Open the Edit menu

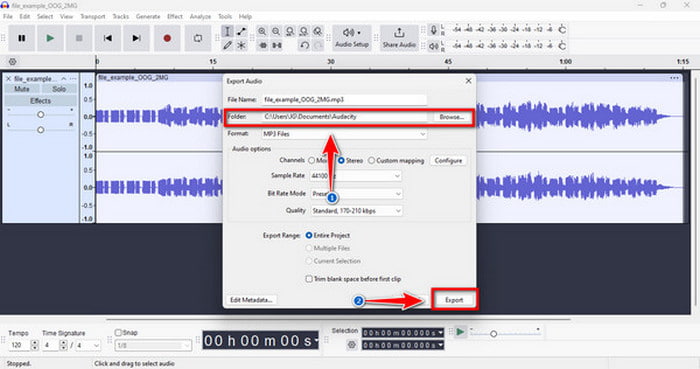(25, 17)
